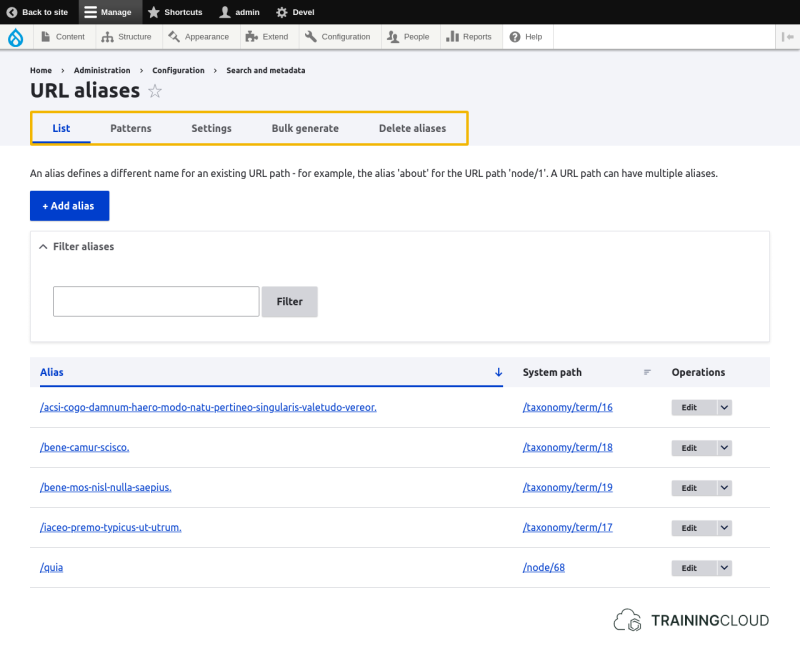Open the Delete aliases tab

tap(412, 128)
